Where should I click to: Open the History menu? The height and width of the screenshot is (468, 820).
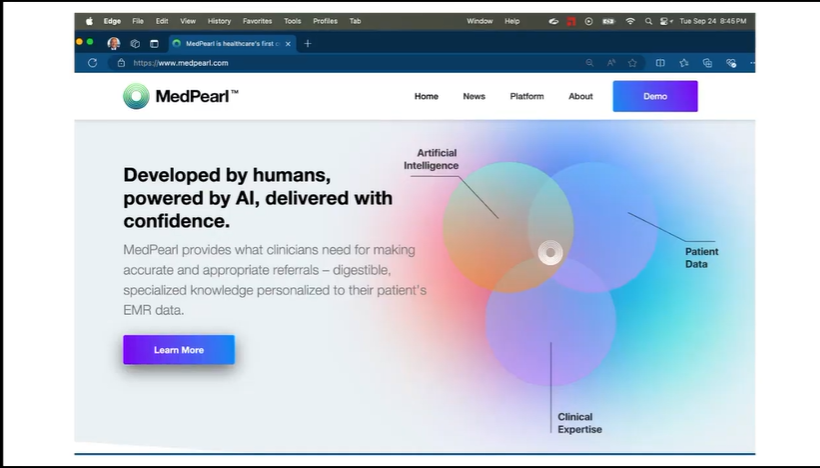point(219,21)
